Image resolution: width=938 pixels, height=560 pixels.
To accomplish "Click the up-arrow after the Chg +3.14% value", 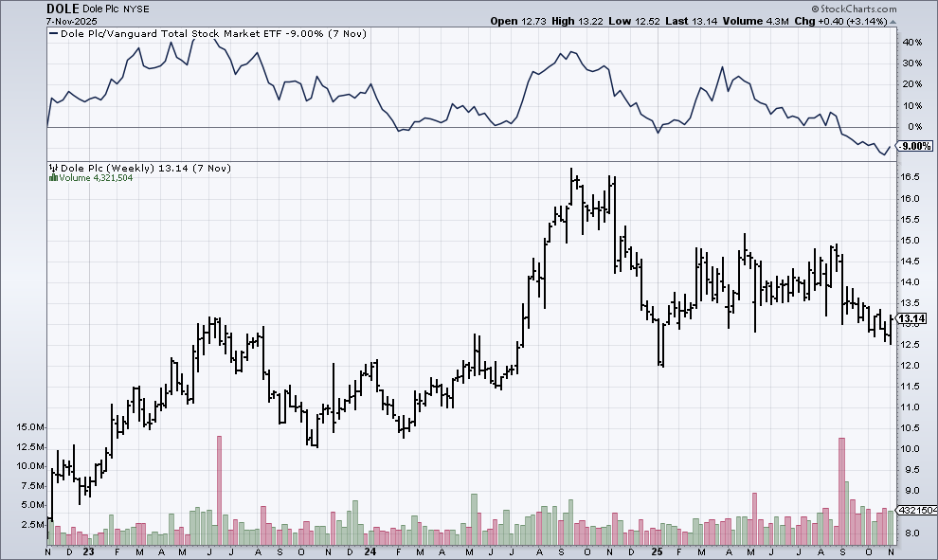I will (x=893, y=22).
